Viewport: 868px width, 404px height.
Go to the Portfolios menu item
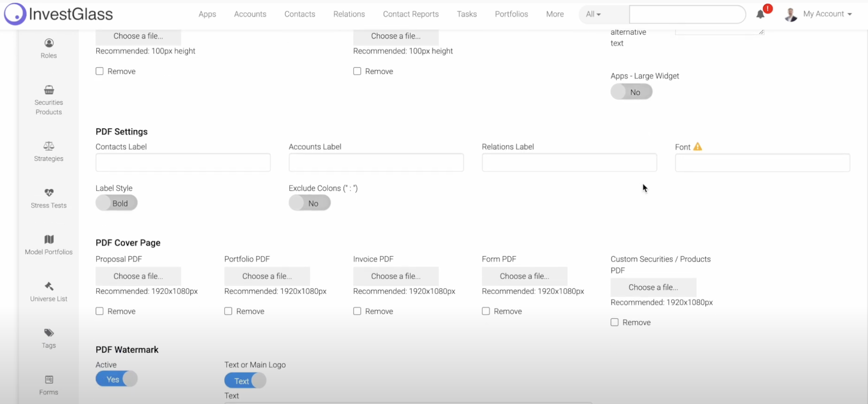[x=511, y=14]
